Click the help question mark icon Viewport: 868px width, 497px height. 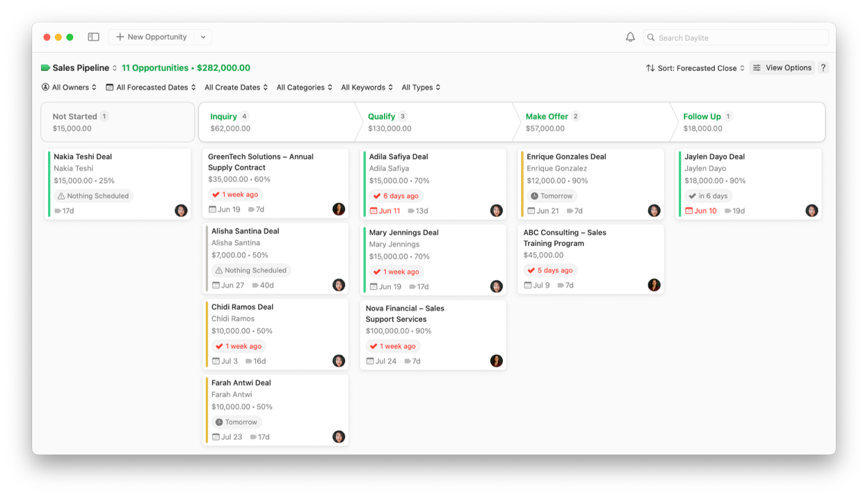click(823, 68)
